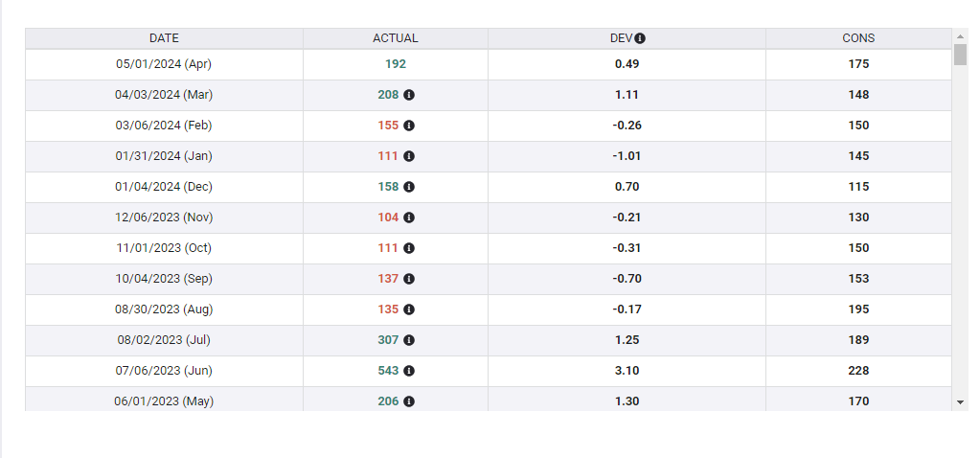Click the 3.10 deviation value for June

click(627, 371)
